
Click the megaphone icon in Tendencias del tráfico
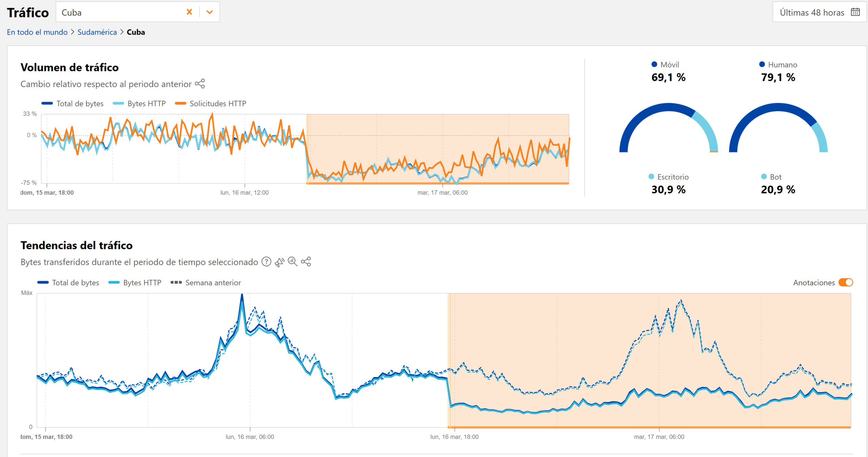click(279, 262)
